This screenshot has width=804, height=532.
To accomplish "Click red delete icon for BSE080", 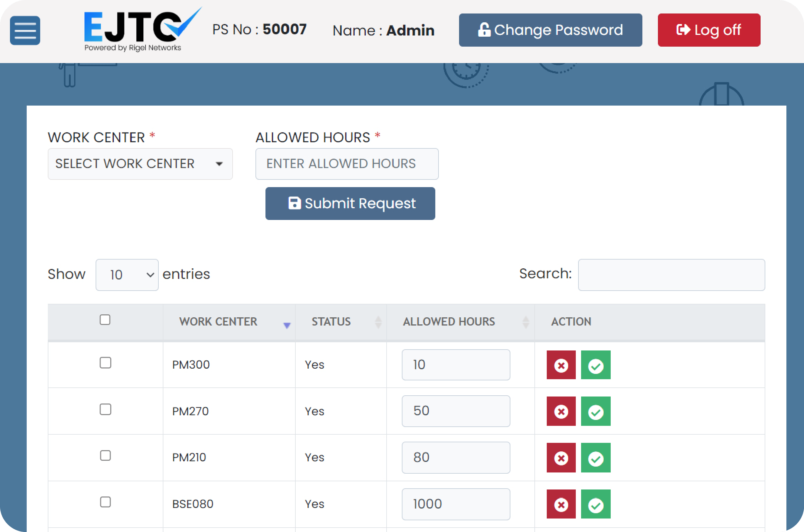I will (x=561, y=504).
